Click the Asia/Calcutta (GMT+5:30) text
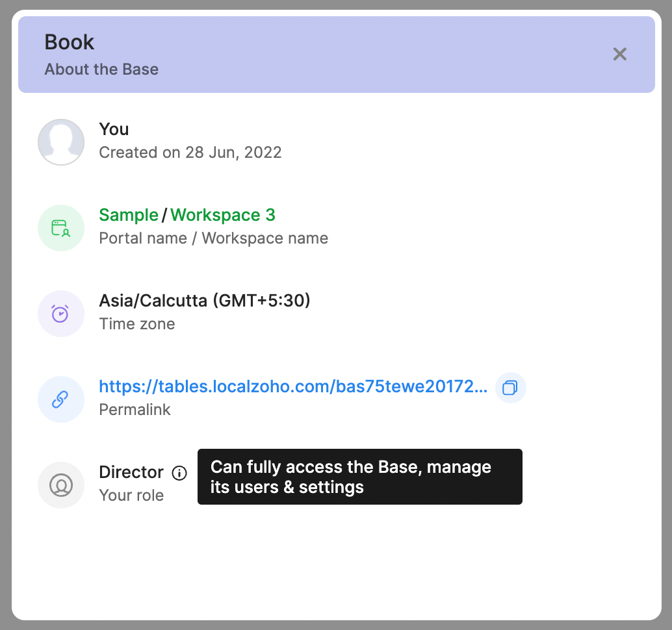This screenshot has width=672, height=630. pos(204,301)
